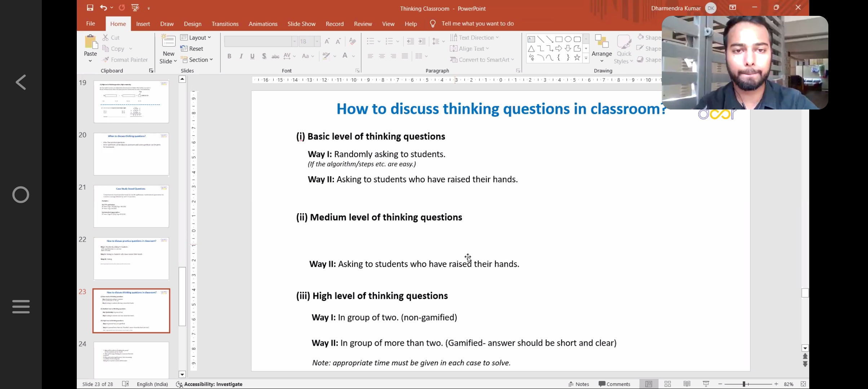Image resolution: width=868 pixels, height=389 pixels.
Task: Click the Undo arrow icon
Action: (103, 8)
